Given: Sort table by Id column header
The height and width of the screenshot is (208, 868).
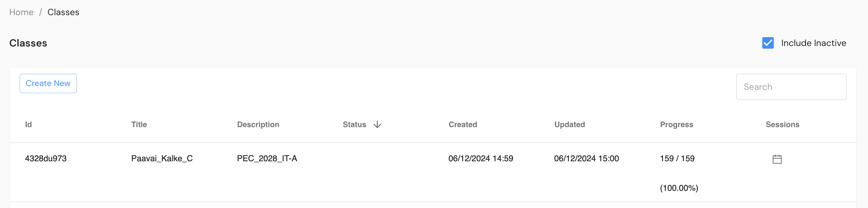Looking at the screenshot, I should [x=28, y=125].
